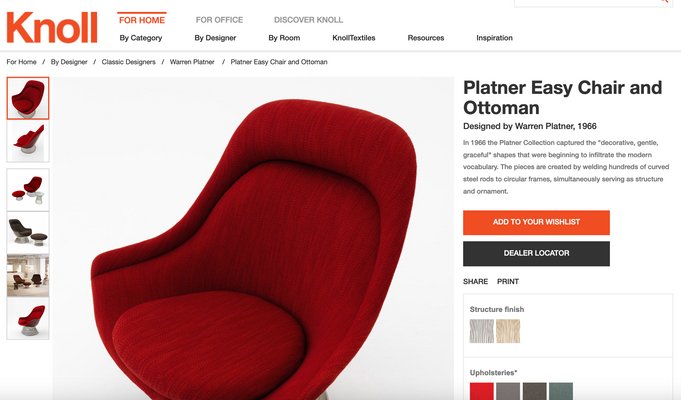Open the For Home tab
Image resolution: width=681 pixels, height=400 pixels.
[142, 20]
